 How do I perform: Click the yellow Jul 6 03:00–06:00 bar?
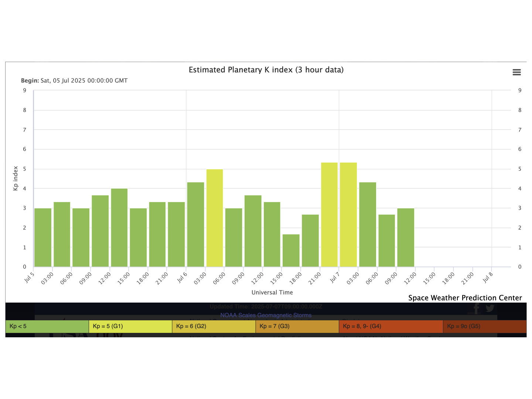tap(215, 218)
